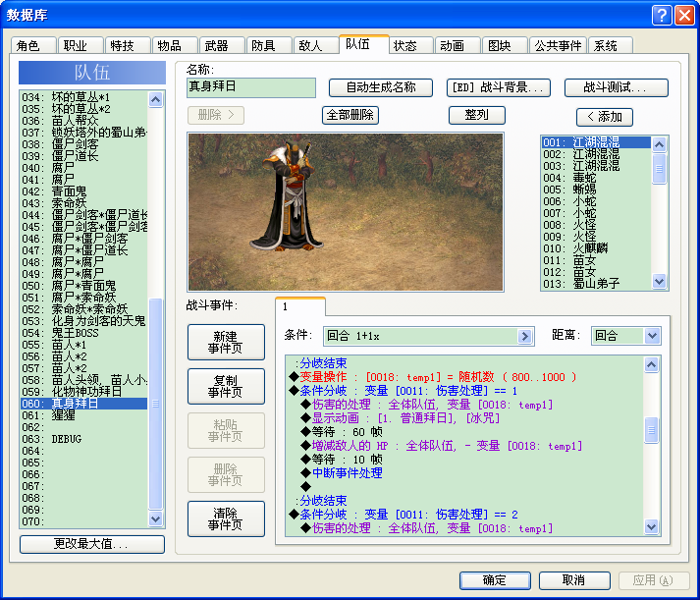This screenshot has width=700, height=600.
Task: Select enemy 010: 火麒麟
Action: point(597,248)
